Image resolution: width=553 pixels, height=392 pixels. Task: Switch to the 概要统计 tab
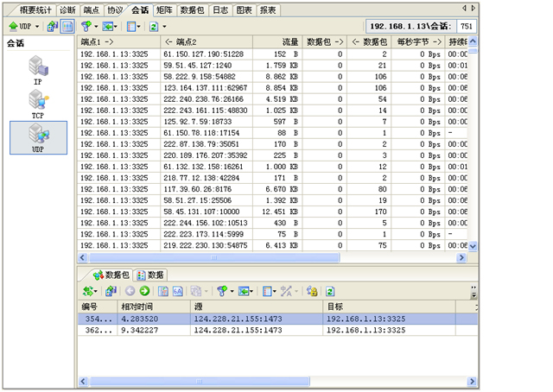pos(31,9)
